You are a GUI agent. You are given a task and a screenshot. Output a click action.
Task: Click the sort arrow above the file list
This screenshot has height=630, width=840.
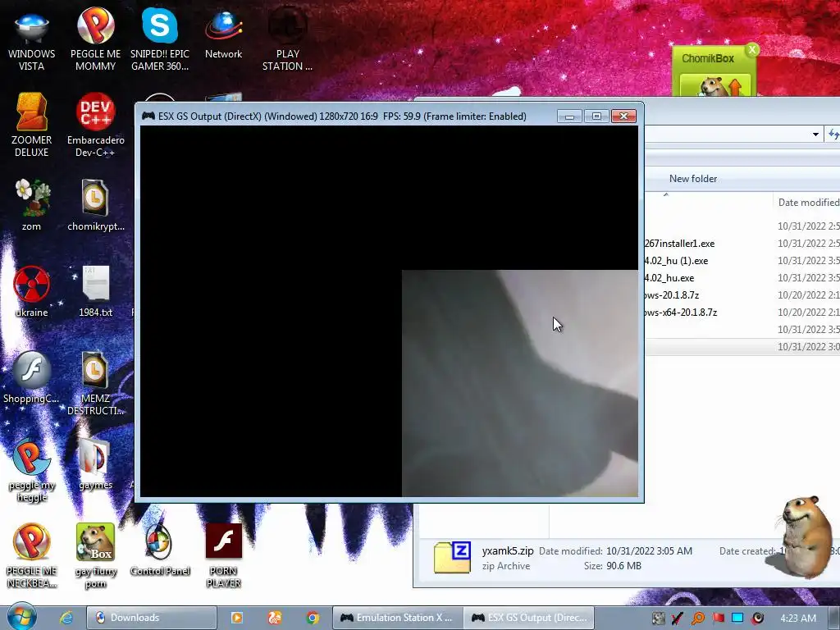(666, 194)
